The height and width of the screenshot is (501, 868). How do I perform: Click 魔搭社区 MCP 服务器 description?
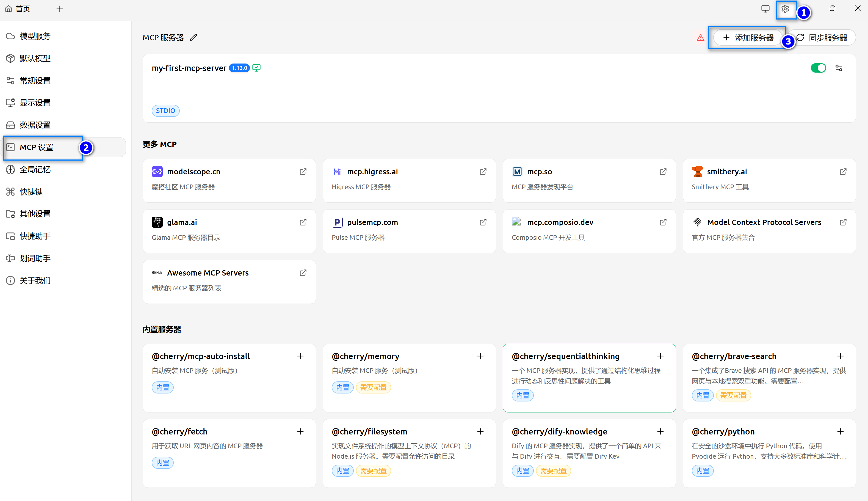click(x=183, y=187)
